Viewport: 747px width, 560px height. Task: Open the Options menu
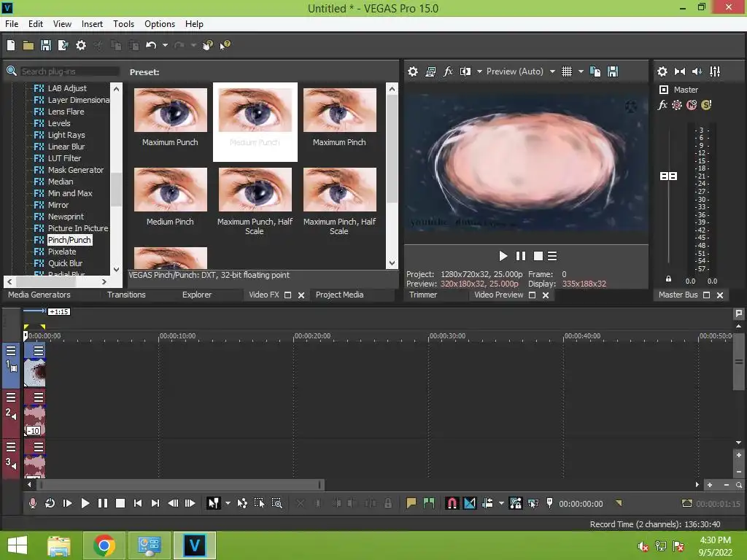click(x=160, y=24)
